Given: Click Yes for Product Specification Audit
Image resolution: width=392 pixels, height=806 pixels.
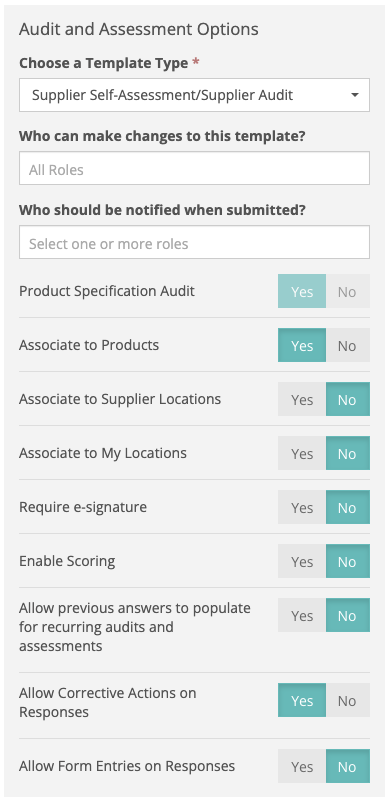Looking at the screenshot, I should (302, 291).
